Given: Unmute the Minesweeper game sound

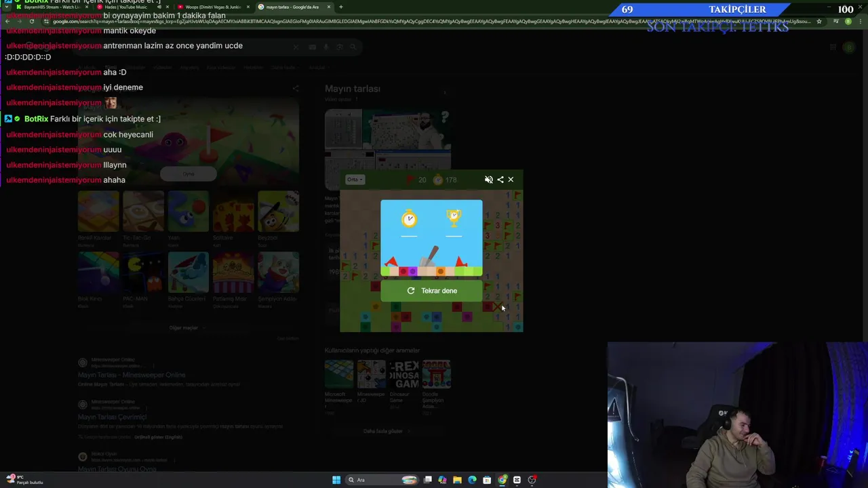Looking at the screenshot, I should tap(489, 180).
